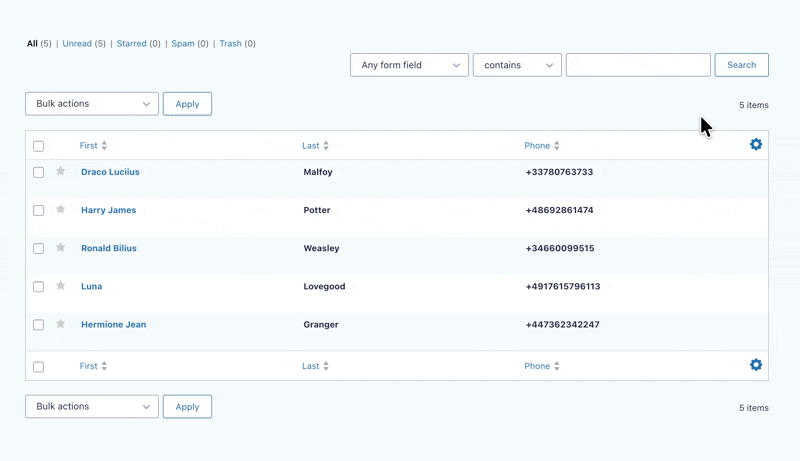Click the bottom Apply button

tap(187, 407)
